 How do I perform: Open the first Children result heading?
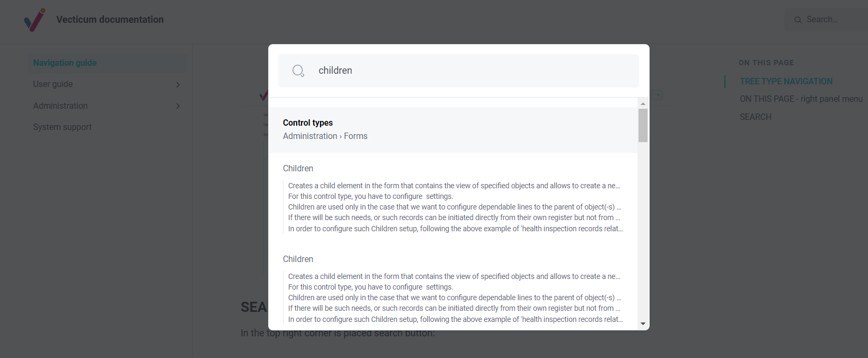(298, 168)
